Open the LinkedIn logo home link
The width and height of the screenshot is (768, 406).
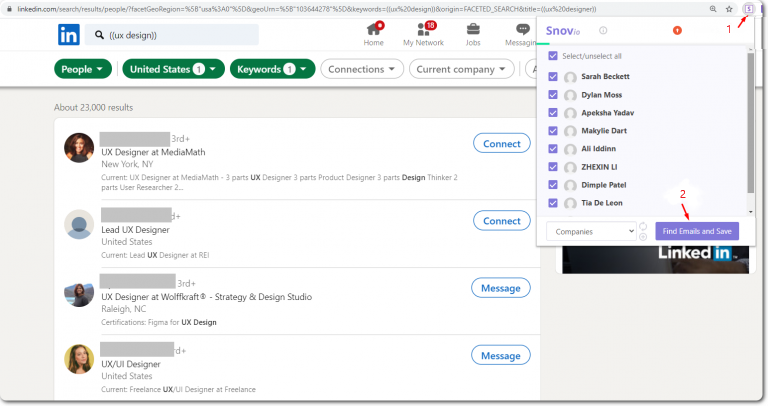click(x=69, y=35)
